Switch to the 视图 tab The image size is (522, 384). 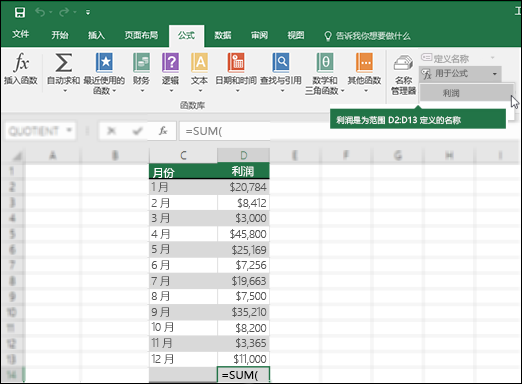296,35
